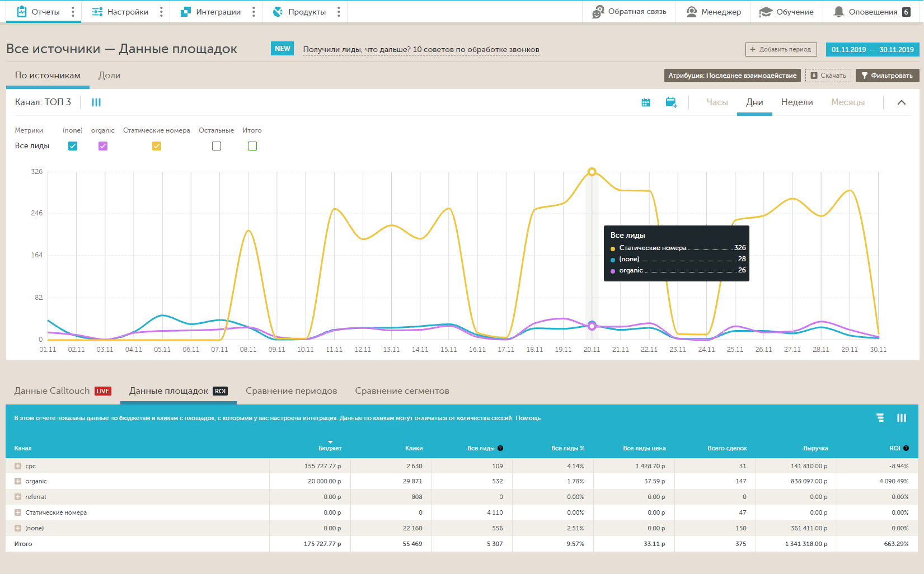
Task: Enable the Итого metric checkbox
Action: [252, 146]
